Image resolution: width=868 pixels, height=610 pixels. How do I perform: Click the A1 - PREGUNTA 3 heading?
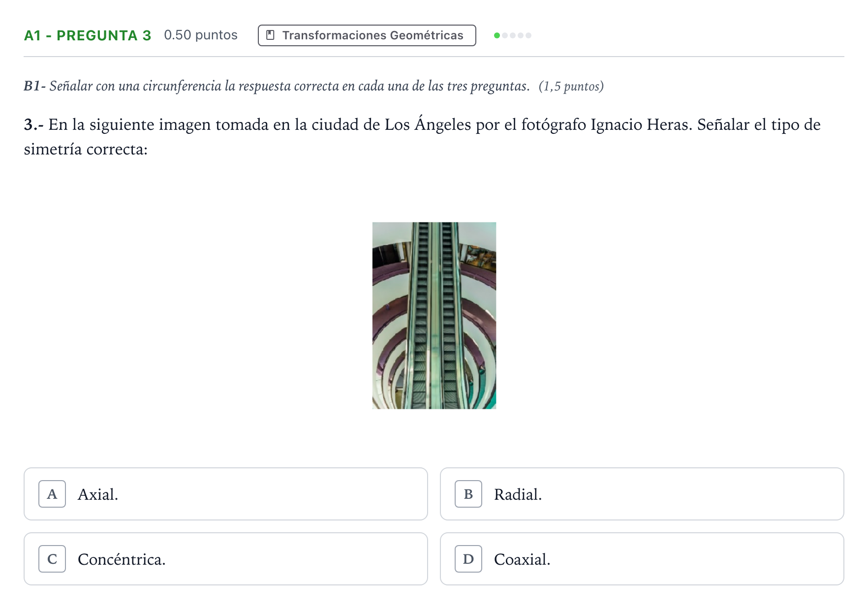tap(88, 35)
